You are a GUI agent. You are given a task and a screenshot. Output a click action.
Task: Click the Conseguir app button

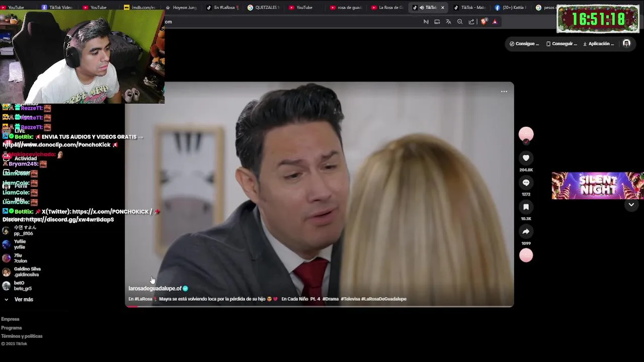561,44
